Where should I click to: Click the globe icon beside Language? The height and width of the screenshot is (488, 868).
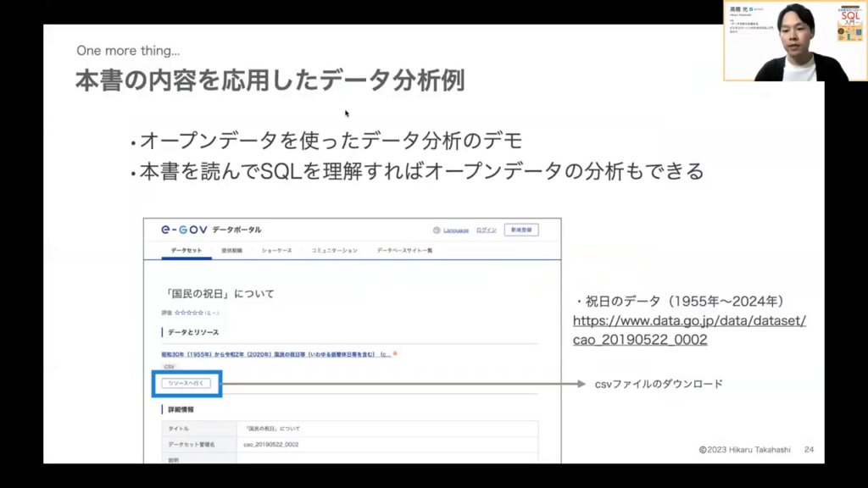point(437,230)
